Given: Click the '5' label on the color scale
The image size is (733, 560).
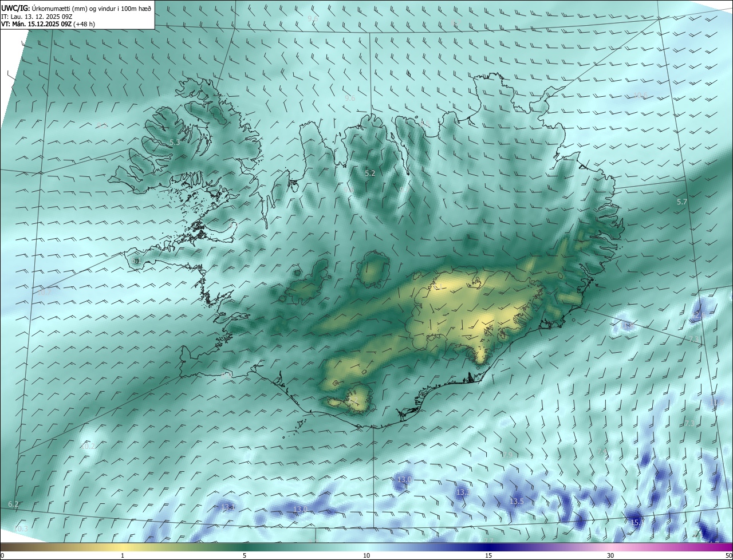Looking at the screenshot, I should pyautogui.click(x=245, y=555).
